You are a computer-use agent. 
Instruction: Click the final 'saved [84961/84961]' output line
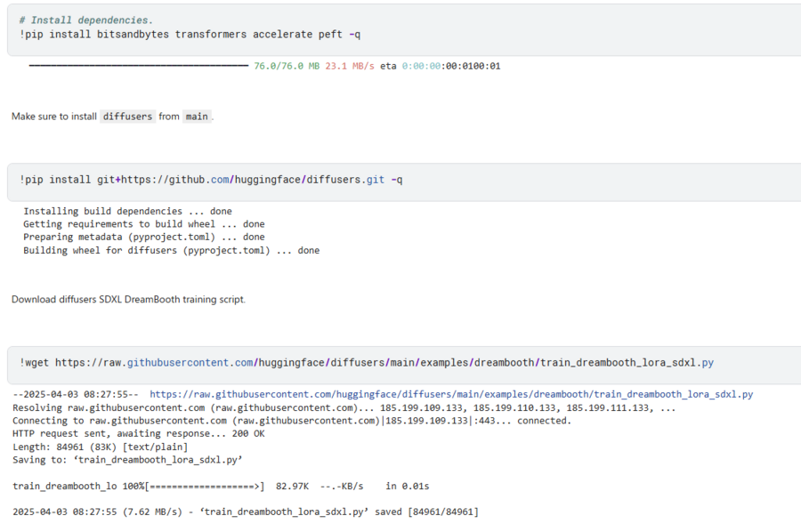pos(245,512)
